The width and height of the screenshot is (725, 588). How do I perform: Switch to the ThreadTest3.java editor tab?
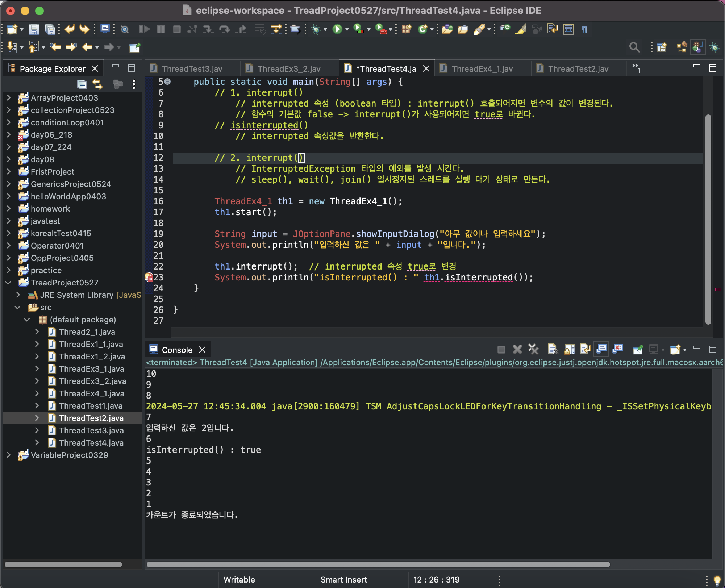pyautogui.click(x=192, y=69)
